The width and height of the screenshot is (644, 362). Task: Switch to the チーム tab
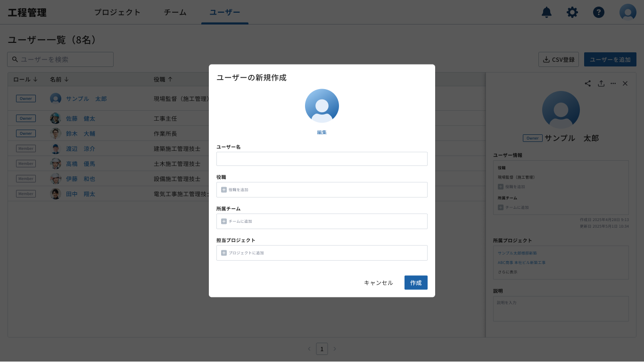(174, 13)
